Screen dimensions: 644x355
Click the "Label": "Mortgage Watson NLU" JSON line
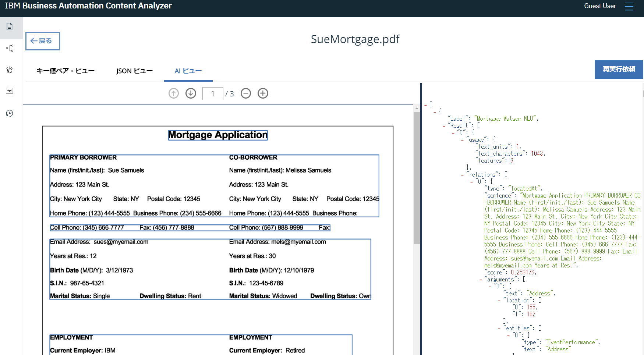[493, 119]
